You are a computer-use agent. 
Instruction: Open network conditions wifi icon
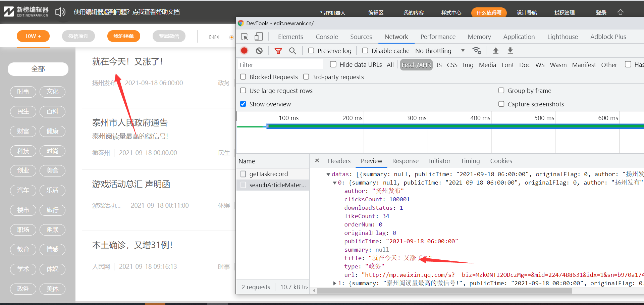(x=477, y=51)
